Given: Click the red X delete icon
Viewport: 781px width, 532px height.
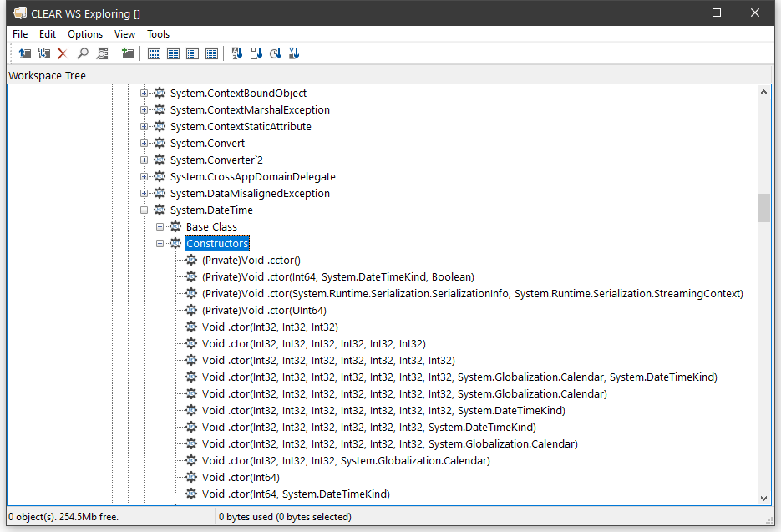Looking at the screenshot, I should coord(62,53).
